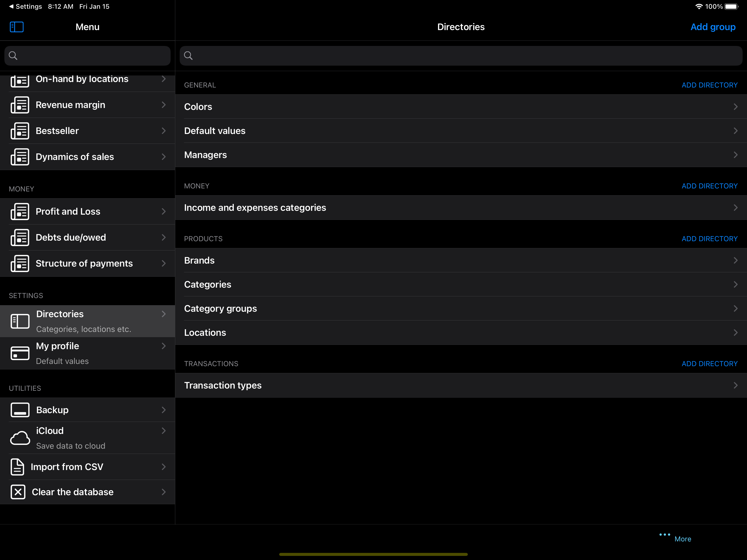Toggle the sidebar panel icon
747x560 pixels.
pos(17,27)
